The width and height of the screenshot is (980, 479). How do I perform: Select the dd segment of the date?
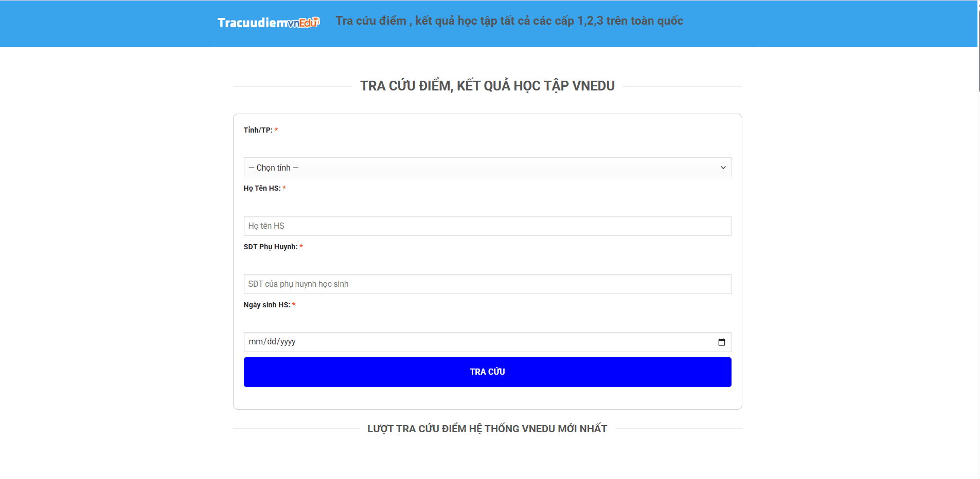pos(272,342)
